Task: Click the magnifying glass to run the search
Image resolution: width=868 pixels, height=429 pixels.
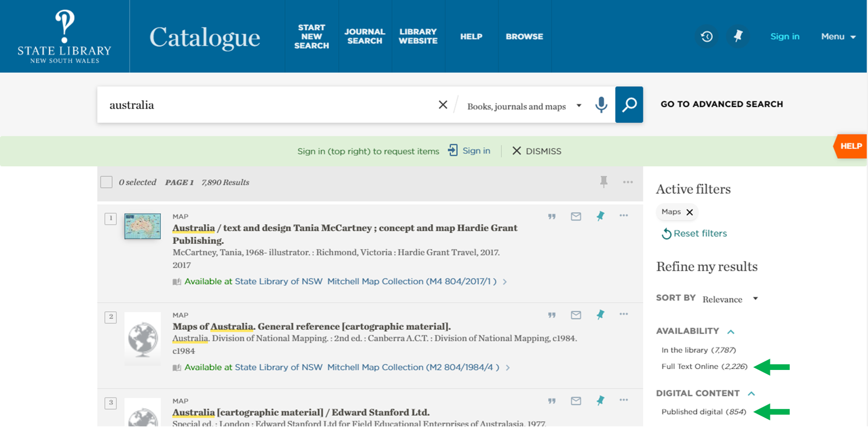Action: [629, 105]
